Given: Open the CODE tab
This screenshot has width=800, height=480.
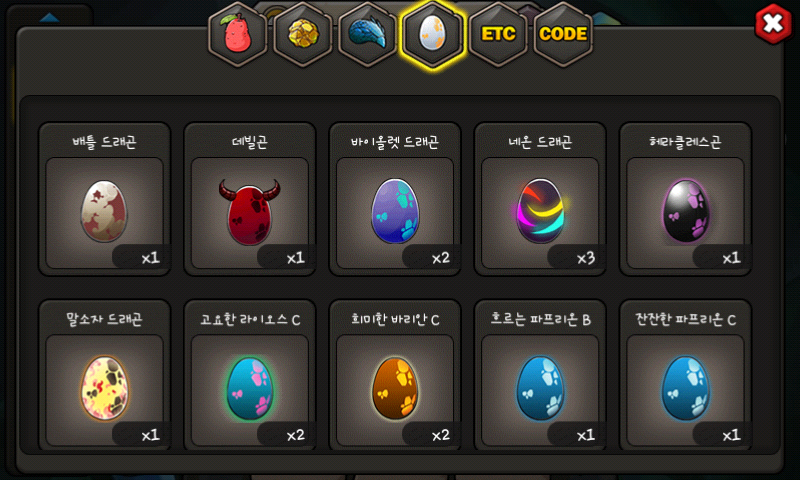Looking at the screenshot, I should (x=563, y=34).
